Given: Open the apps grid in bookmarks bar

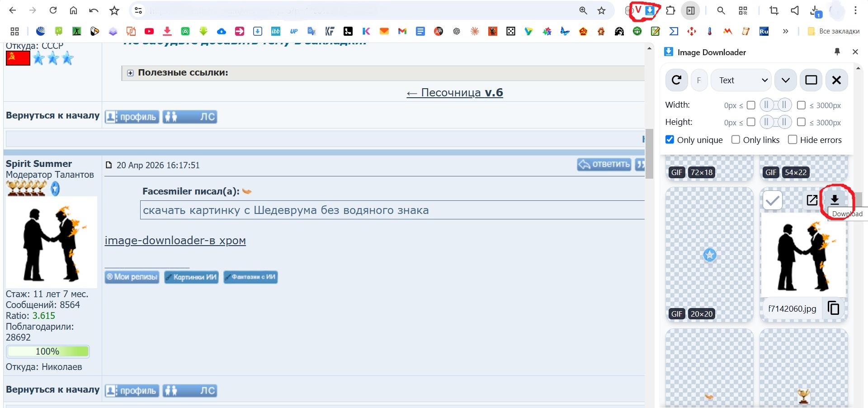Looking at the screenshot, I should click(x=14, y=31).
